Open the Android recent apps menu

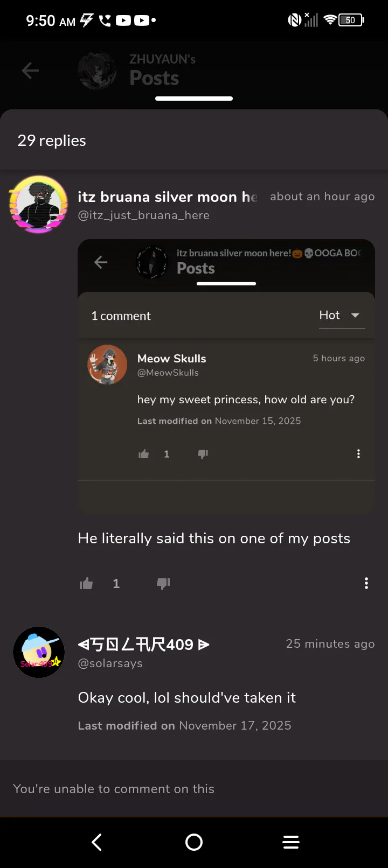tap(291, 842)
